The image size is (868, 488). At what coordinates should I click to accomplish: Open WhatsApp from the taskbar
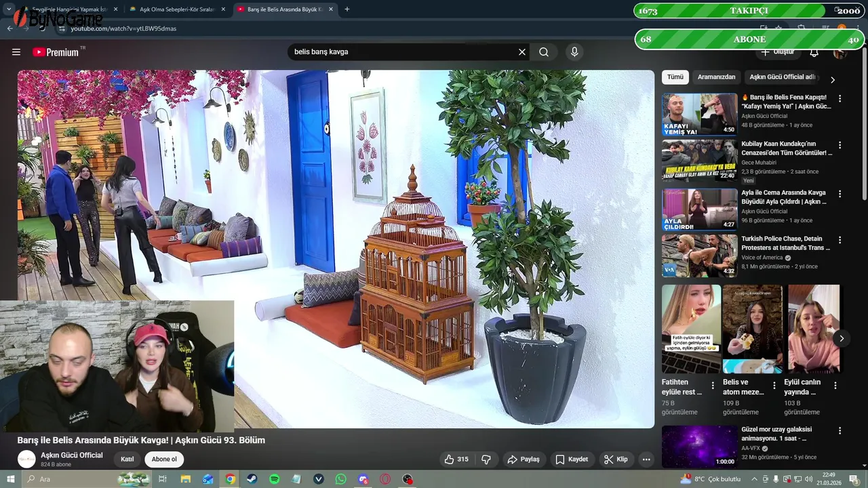(341, 479)
